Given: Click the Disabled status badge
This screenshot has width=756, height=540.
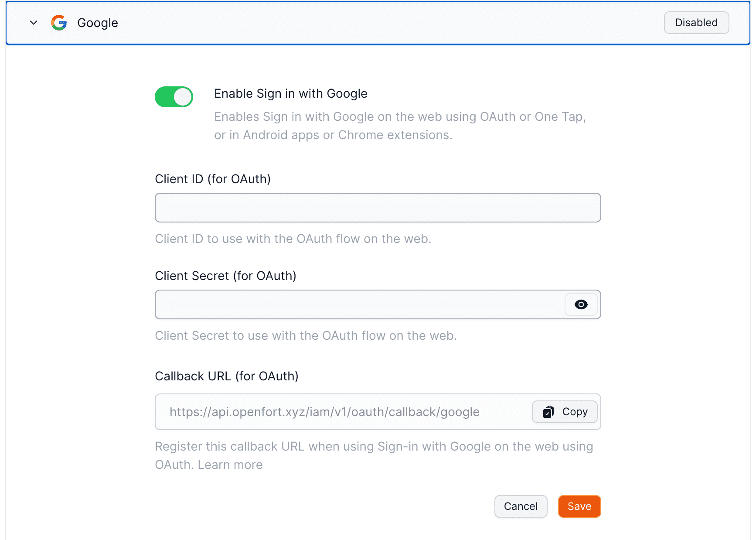Looking at the screenshot, I should (696, 23).
